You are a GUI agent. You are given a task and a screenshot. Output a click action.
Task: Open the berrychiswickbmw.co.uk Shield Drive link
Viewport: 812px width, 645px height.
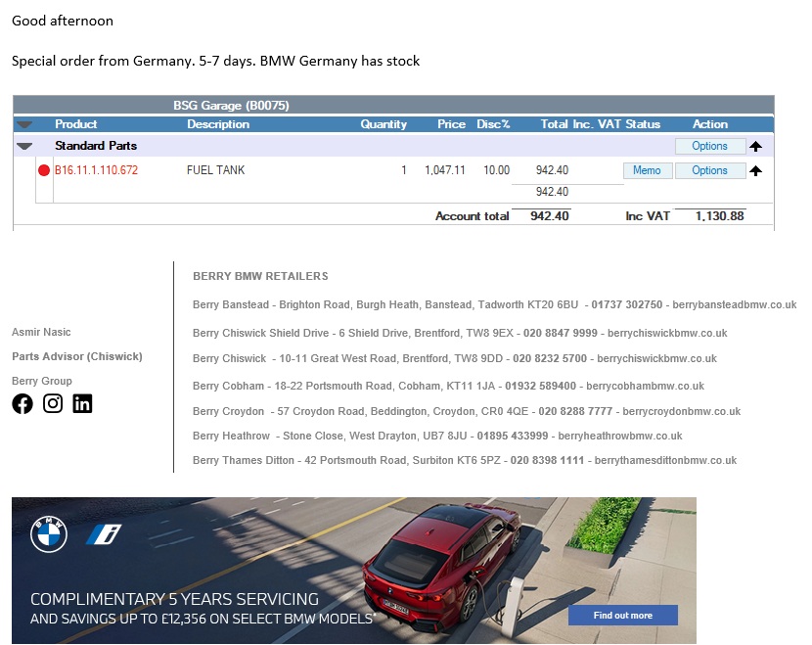664,333
